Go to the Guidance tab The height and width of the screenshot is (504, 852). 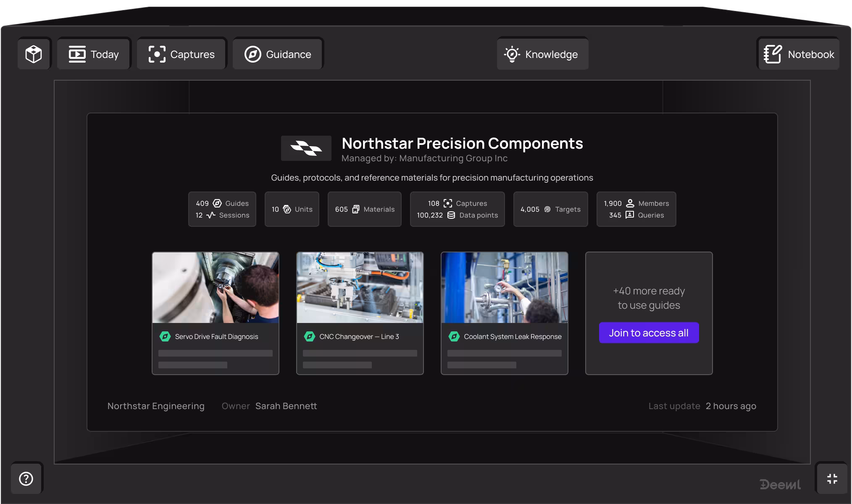pos(278,54)
